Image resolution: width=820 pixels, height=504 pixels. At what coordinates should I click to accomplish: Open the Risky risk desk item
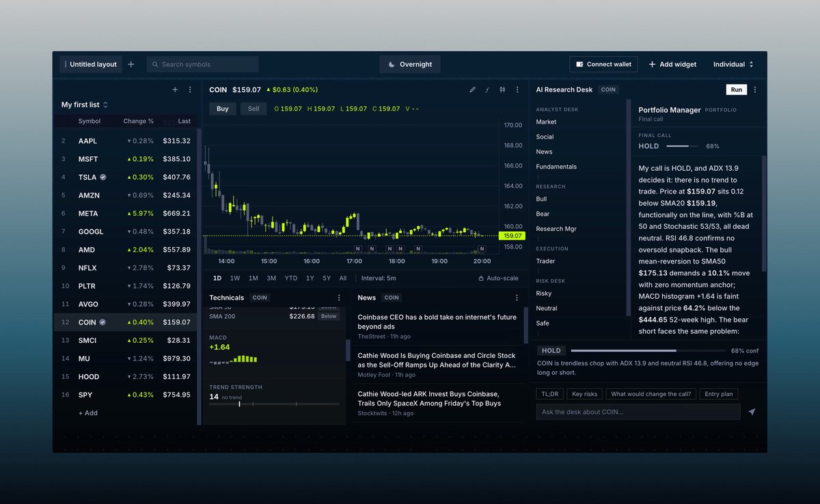pos(544,293)
